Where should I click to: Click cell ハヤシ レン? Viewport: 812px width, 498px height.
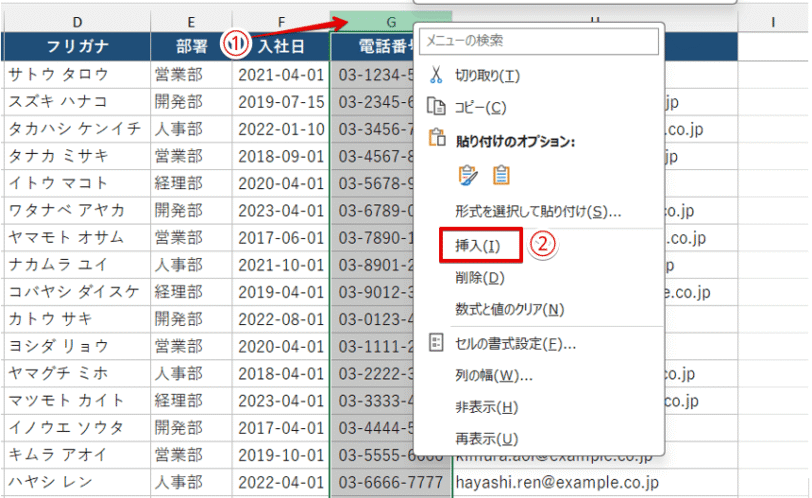(77, 482)
